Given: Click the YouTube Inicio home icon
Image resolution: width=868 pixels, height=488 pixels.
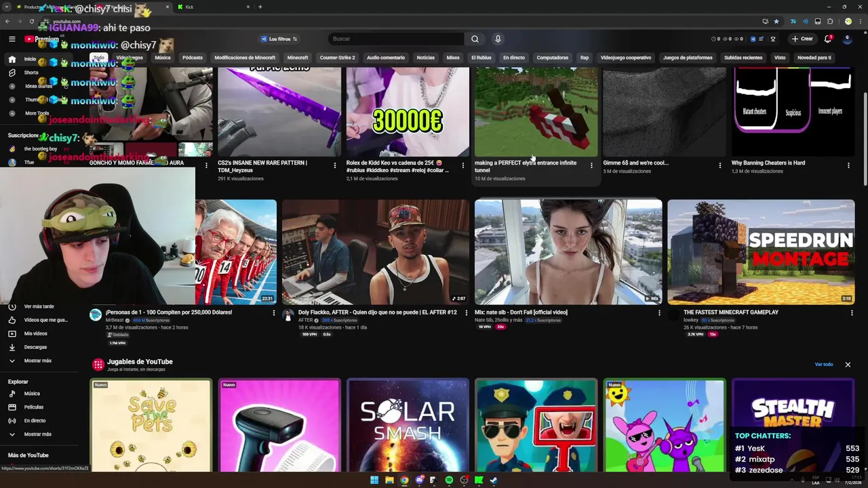Looking at the screenshot, I should [x=12, y=59].
